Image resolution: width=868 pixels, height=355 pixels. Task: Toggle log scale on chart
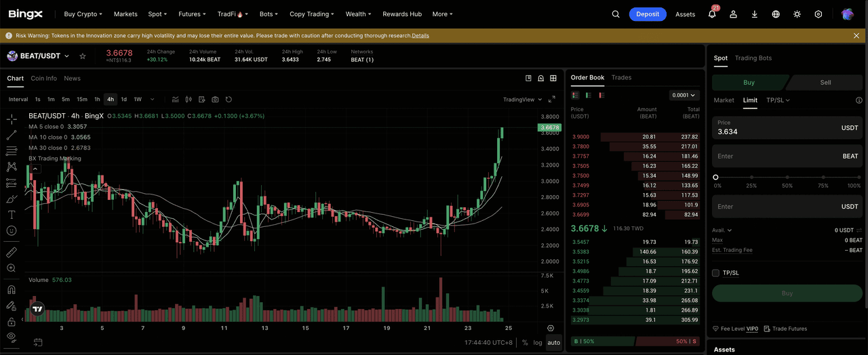tap(538, 343)
